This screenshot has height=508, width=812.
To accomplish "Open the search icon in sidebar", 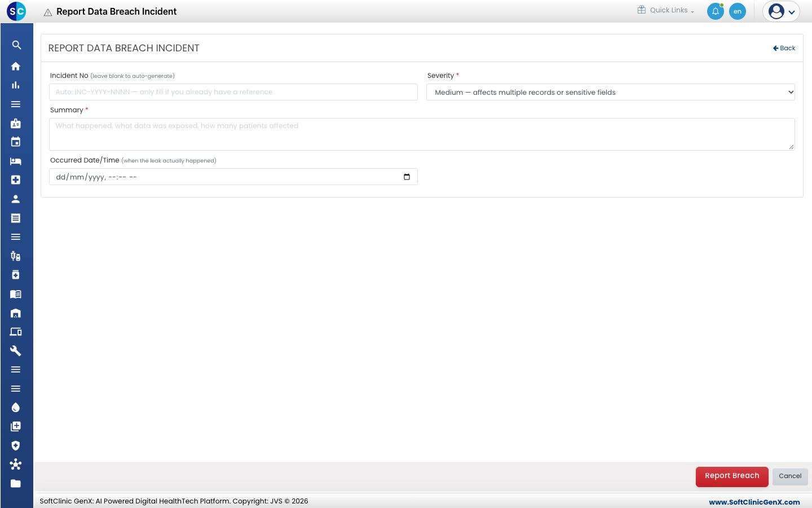I will tap(16, 45).
